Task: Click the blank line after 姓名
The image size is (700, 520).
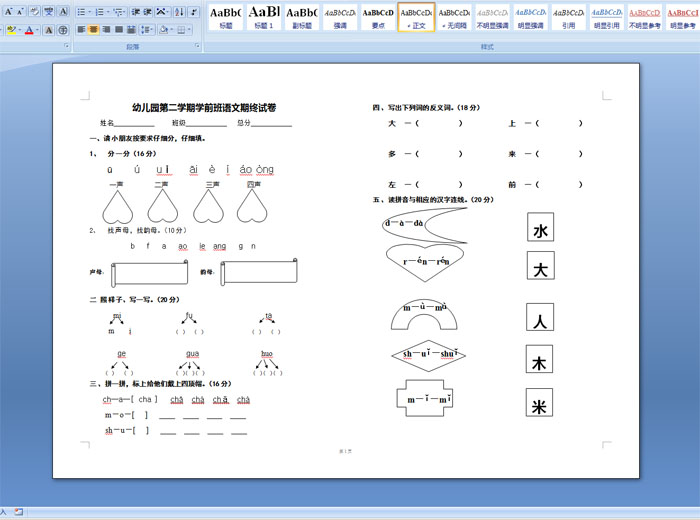Action: point(134,124)
